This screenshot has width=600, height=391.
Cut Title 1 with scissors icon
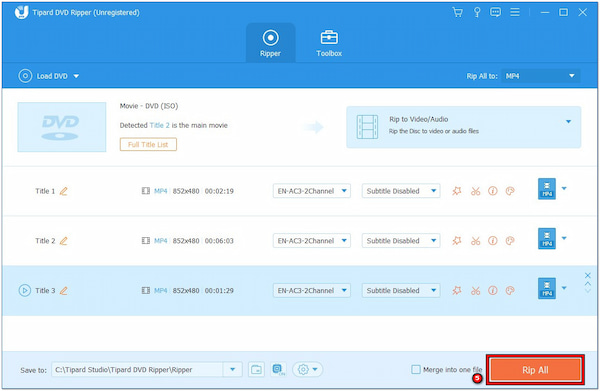point(475,191)
